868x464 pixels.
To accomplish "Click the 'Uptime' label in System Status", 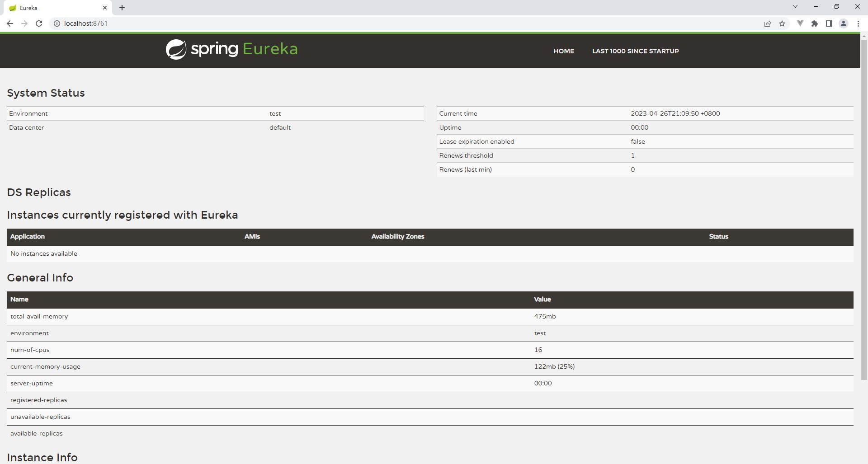I will pyautogui.click(x=450, y=128).
